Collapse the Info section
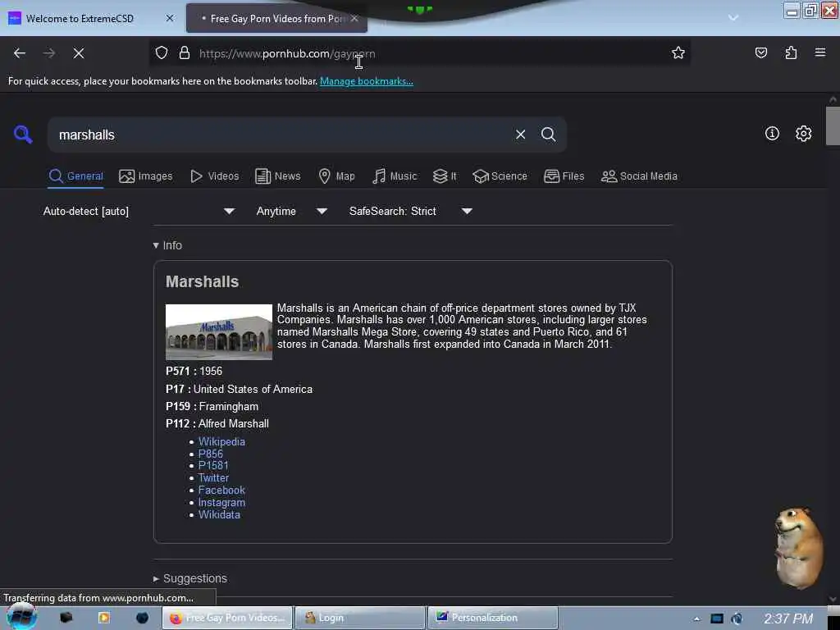 click(167, 245)
